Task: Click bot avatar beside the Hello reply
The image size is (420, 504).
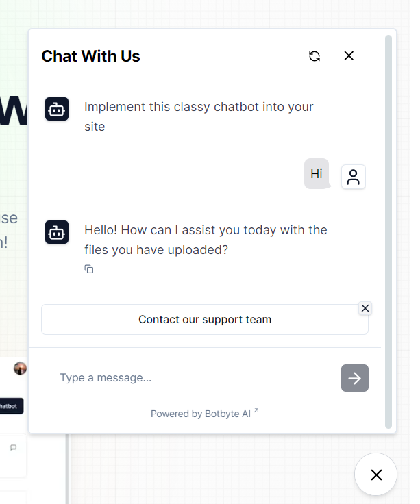Action: (x=57, y=232)
